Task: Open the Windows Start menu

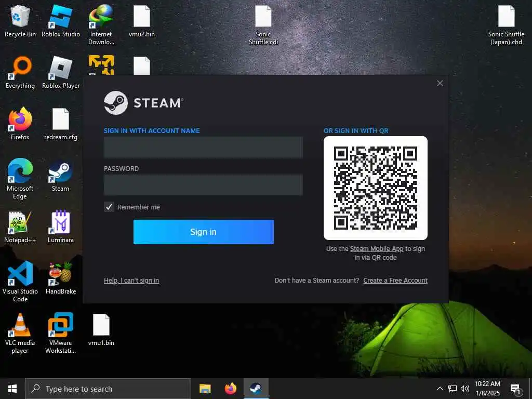Action: pyautogui.click(x=12, y=389)
